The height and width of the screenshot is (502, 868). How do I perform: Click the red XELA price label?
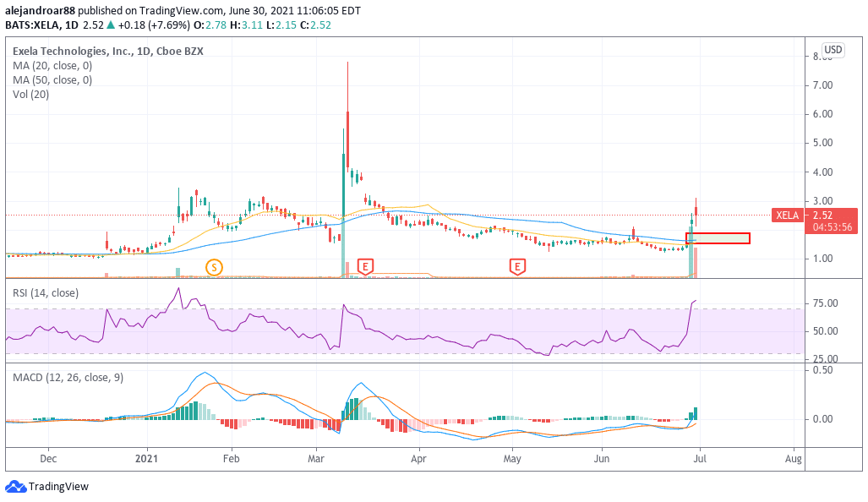click(787, 216)
